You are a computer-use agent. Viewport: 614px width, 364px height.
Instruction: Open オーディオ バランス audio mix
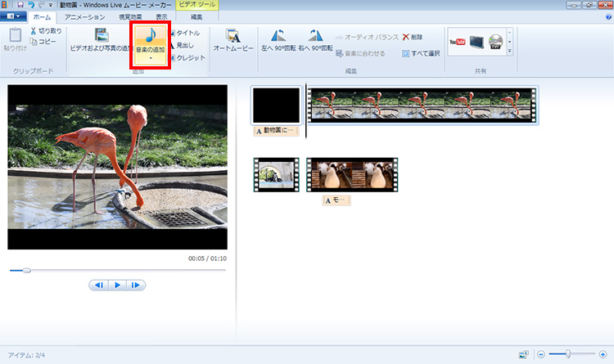point(367,37)
